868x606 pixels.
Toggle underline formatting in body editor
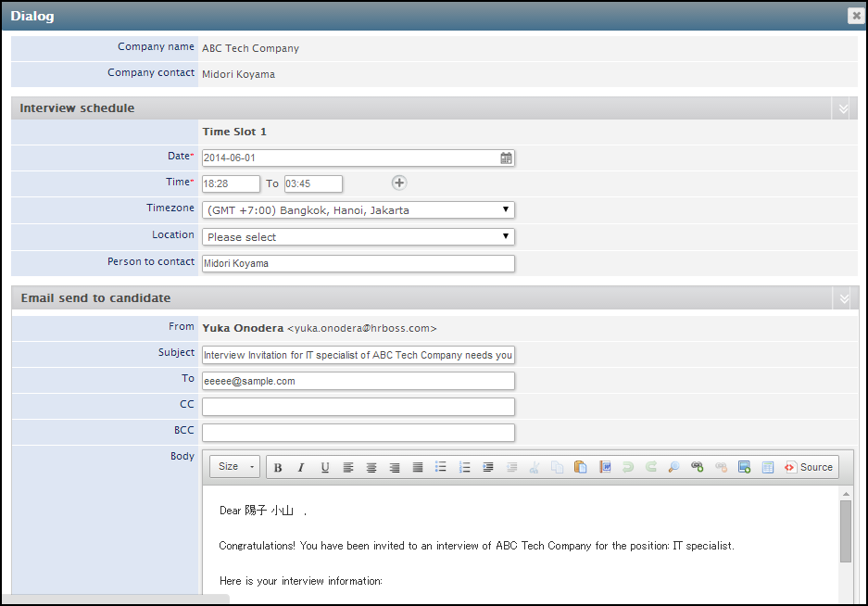[x=325, y=468]
